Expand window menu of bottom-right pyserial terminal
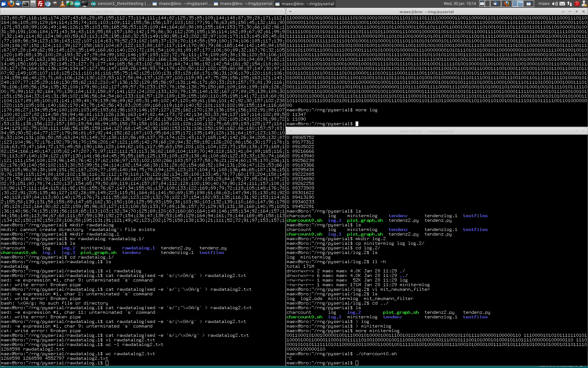Image resolution: width=588 pixels, height=368 pixels. click(x=290, y=131)
